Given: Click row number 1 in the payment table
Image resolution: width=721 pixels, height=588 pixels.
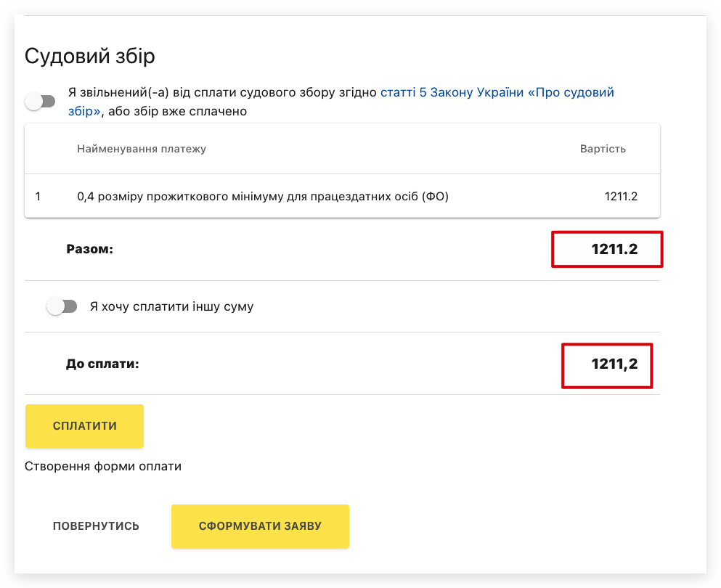Looking at the screenshot, I should 38,196.
